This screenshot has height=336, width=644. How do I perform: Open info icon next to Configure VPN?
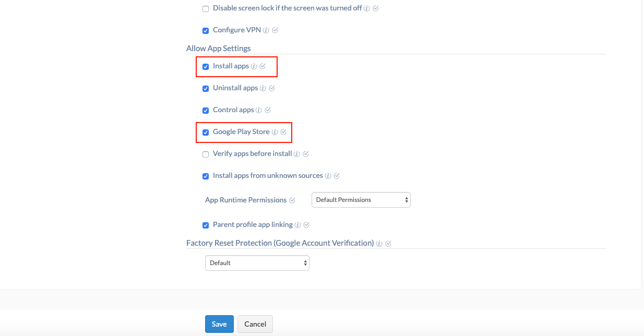pyautogui.click(x=266, y=30)
